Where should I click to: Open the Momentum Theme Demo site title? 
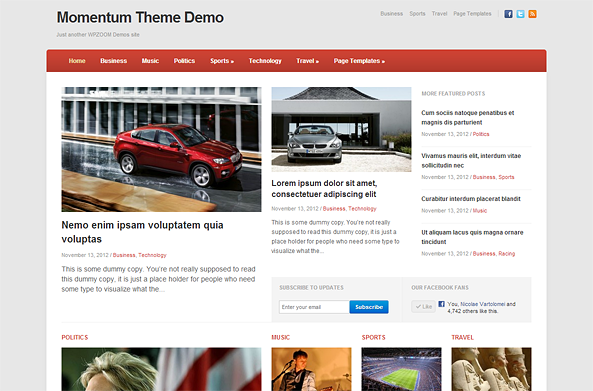(140, 17)
